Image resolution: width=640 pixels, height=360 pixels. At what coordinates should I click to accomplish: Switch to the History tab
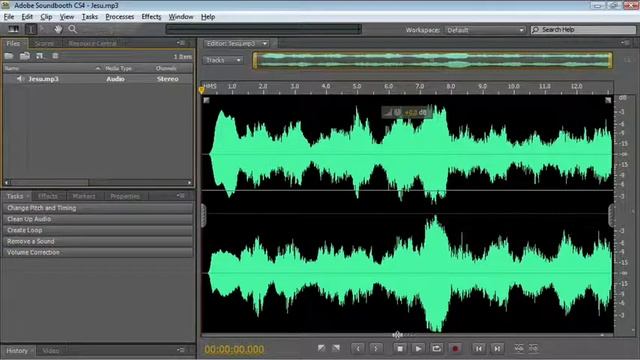(x=17, y=351)
